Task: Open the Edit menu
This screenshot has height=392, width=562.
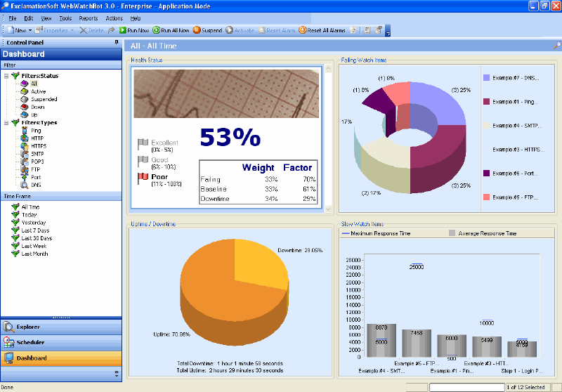Action: click(29, 18)
